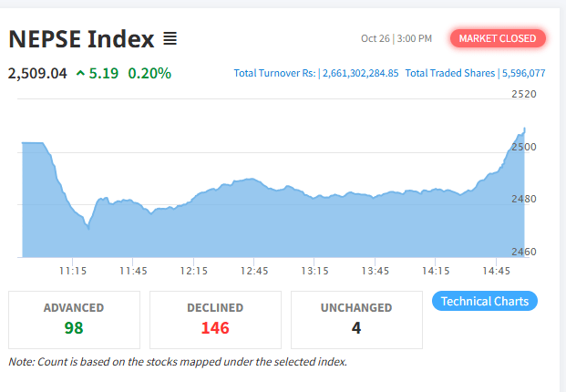The width and height of the screenshot is (566, 392).
Task: Click the MARKET CLOSED status badge
Action: 498,38
